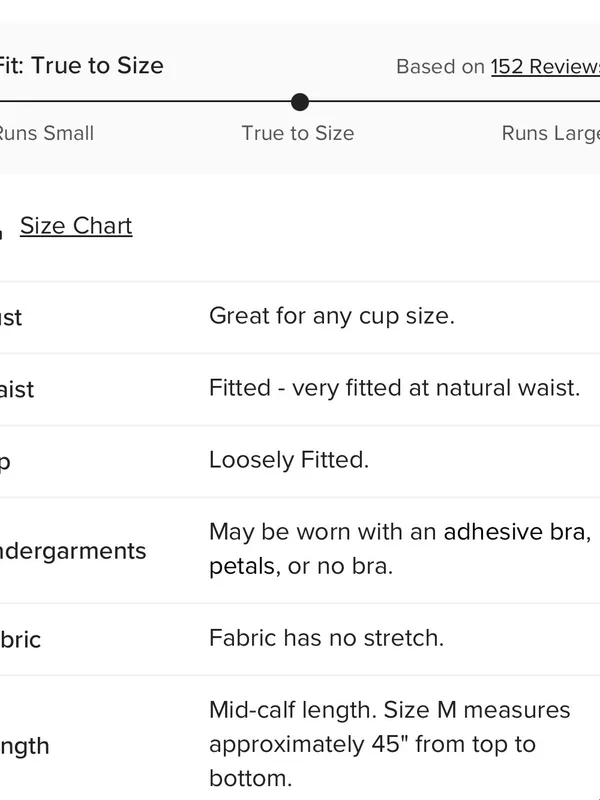Click the Length row label

tap(24, 746)
